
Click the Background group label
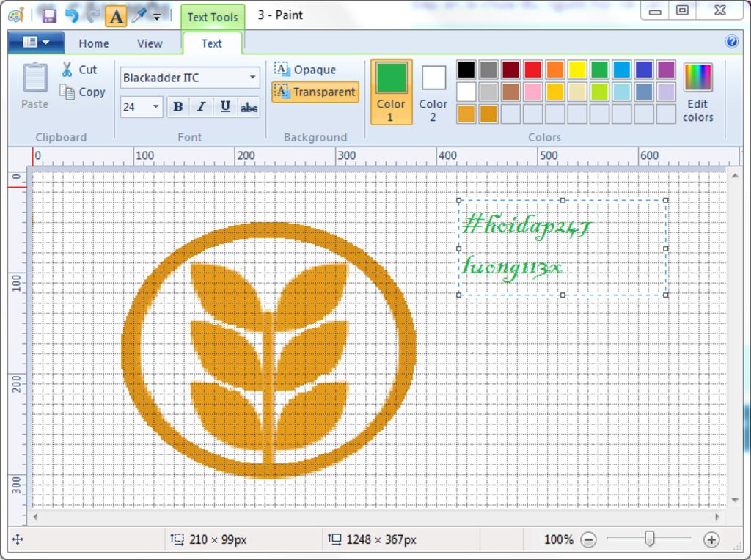[x=315, y=137]
